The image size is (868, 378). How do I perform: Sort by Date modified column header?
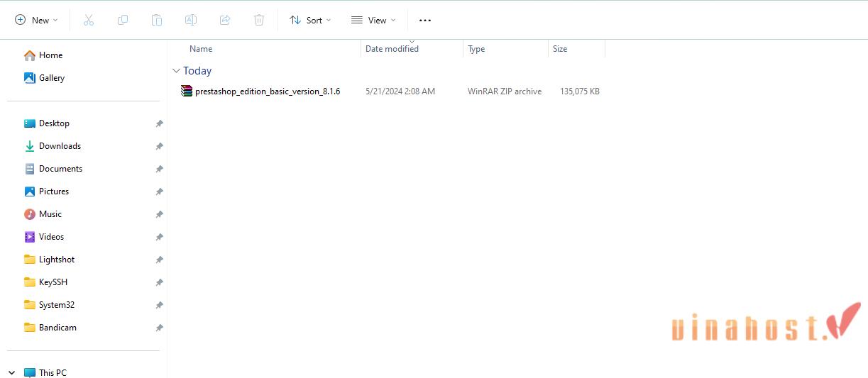392,49
